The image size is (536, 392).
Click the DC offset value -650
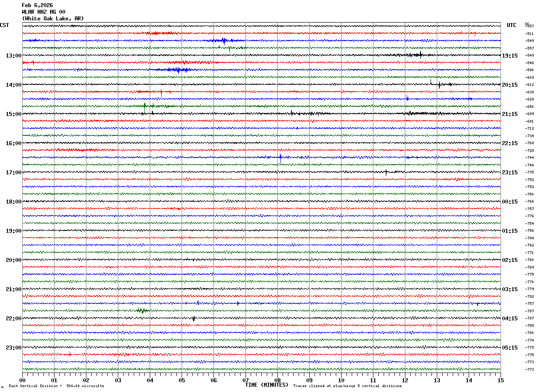529,107
